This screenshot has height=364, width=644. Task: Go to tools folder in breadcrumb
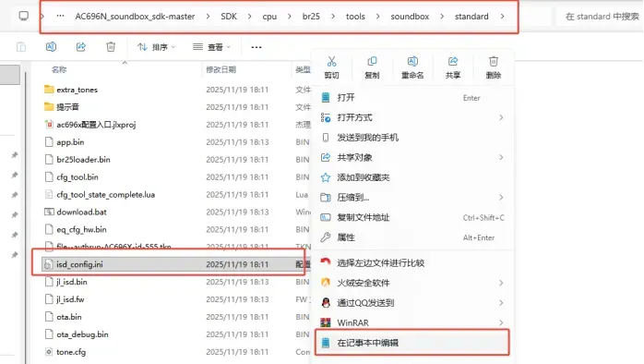click(355, 17)
